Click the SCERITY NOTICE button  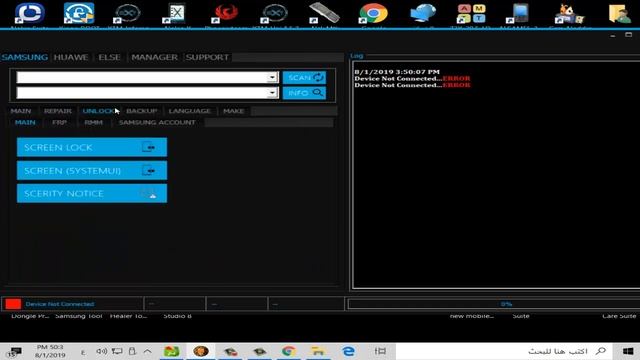coord(92,193)
